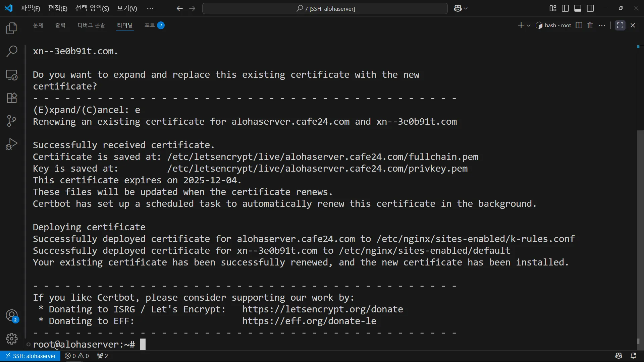The width and height of the screenshot is (644, 362).
Task: Open the Copilot chat dropdown arrow
Action: [x=466, y=8]
